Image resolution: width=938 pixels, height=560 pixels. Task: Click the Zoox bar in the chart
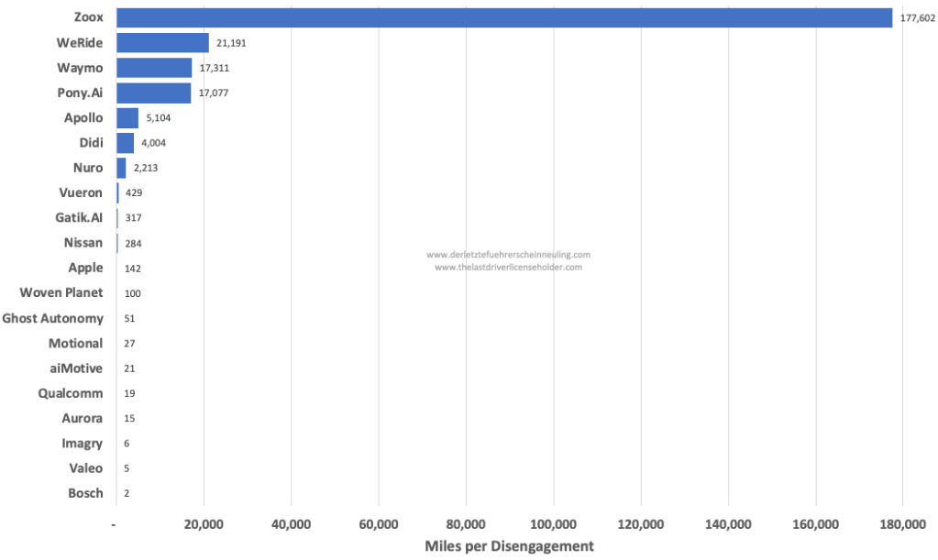[504, 17]
